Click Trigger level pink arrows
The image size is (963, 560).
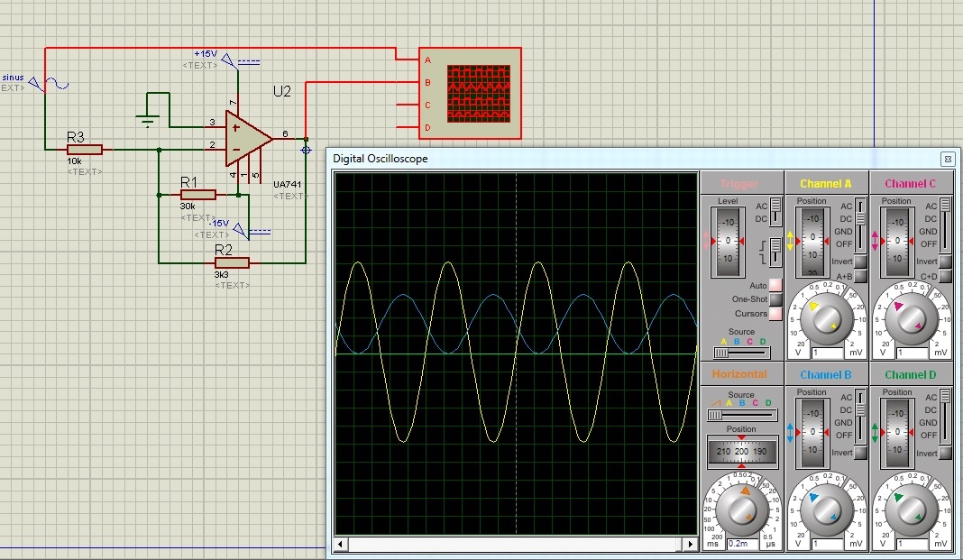click(x=706, y=241)
